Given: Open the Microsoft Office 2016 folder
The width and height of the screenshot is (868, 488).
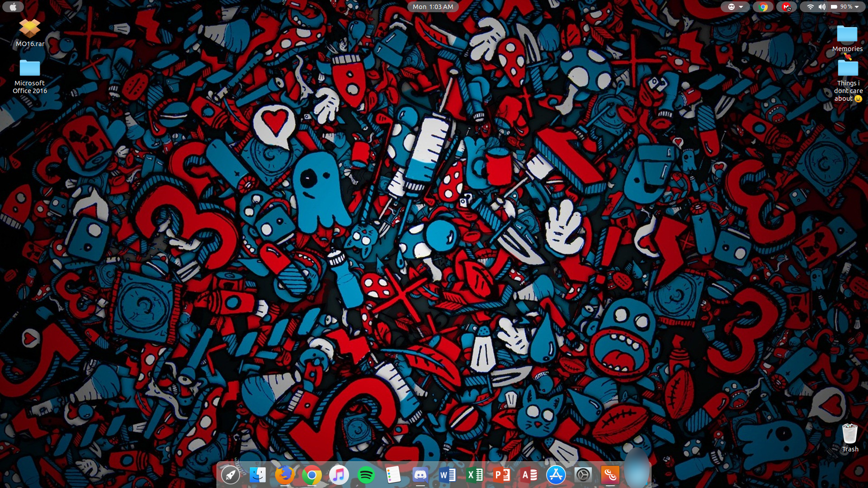Looking at the screenshot, I should tap(30, 77).
